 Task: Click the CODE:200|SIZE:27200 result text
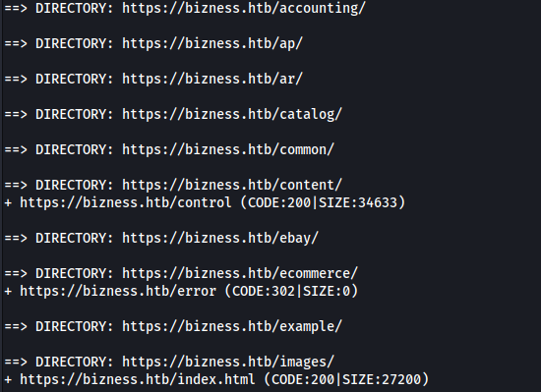[x=346, y=379]
